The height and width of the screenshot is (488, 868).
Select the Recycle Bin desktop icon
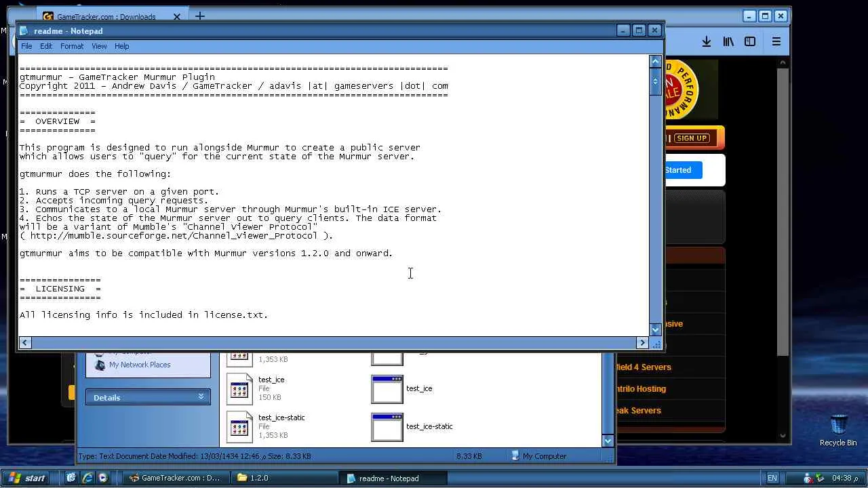(838, 425)
